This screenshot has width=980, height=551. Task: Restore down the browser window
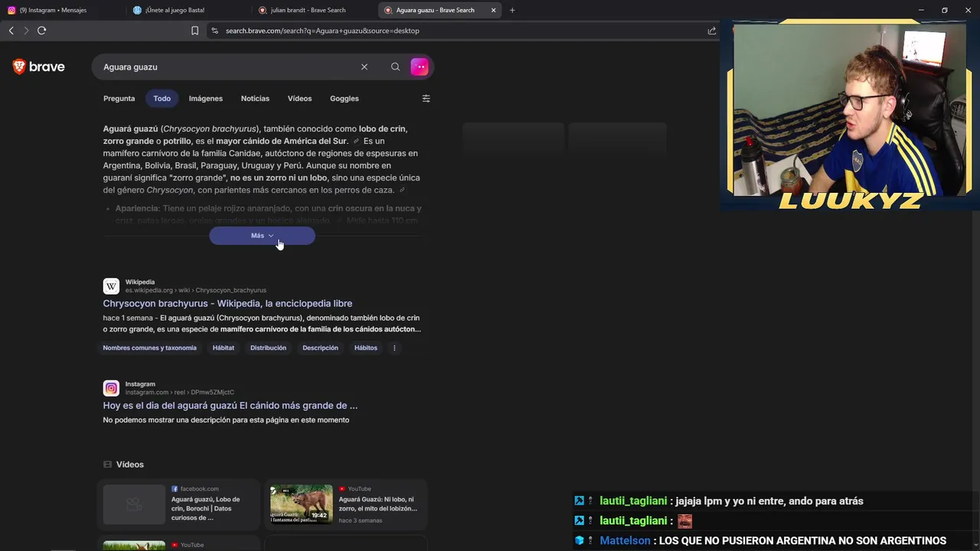tap(945, 10)
